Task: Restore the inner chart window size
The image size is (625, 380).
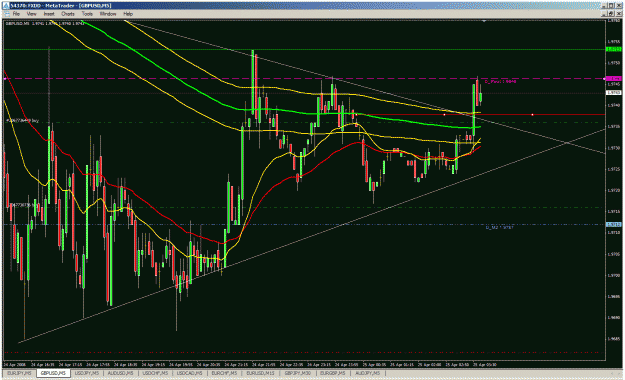Action: (611, 14)
